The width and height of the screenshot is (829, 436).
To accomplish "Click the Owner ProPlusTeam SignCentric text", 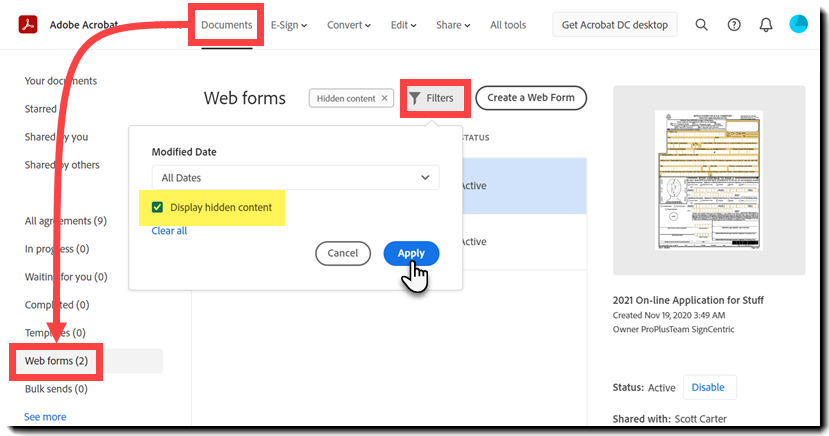I will click(674, 329).
